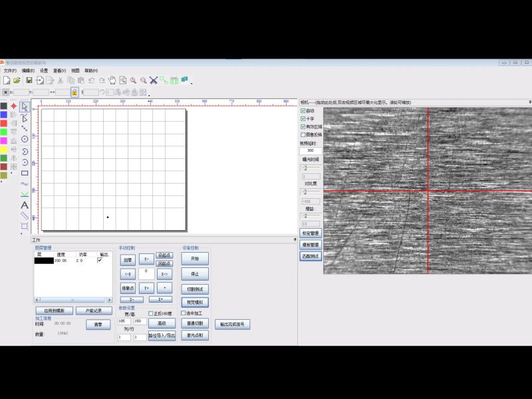Click the camera panel pin arrow
The image size is (532, 399).
(529, 102)
